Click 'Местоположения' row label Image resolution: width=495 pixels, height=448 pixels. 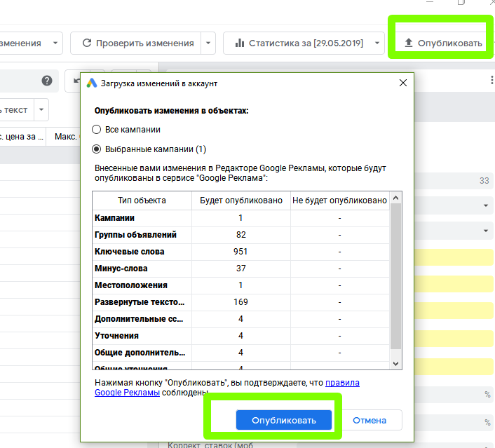(x=131, y=285)
